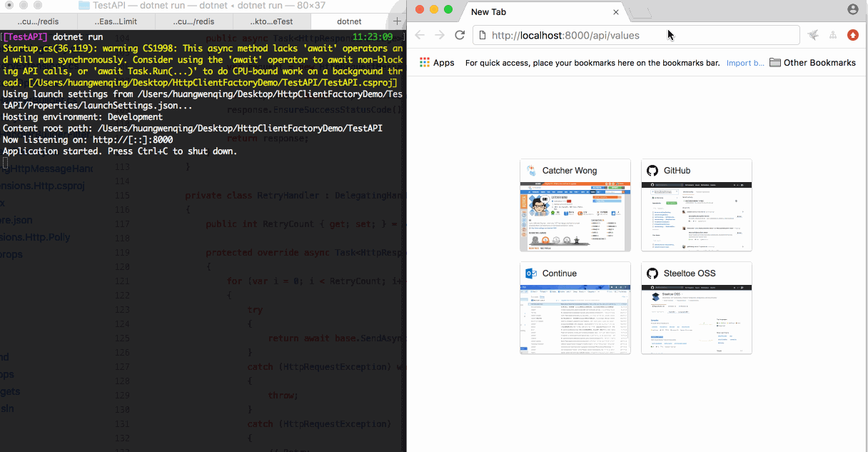Image resolution: width=868 pixels, height=452 pixels.
Task: Open the Chrome profile avatar icon
Action: 853,9
